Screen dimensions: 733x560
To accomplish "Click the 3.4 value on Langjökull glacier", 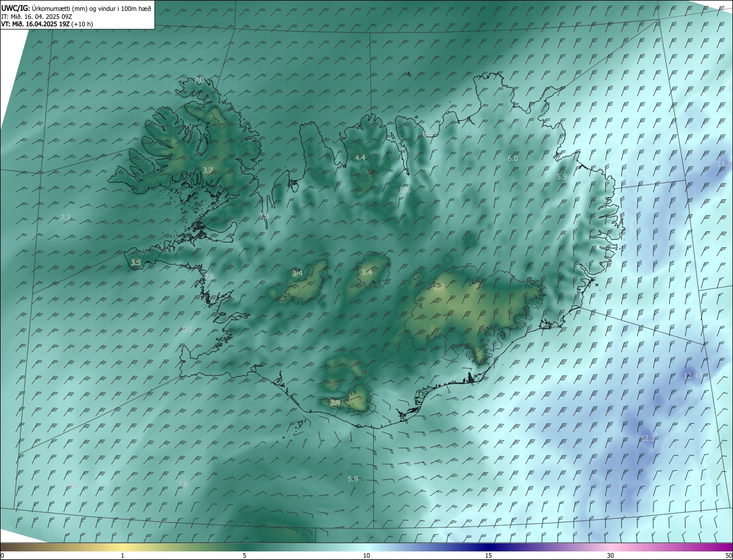I will (297, 273).
